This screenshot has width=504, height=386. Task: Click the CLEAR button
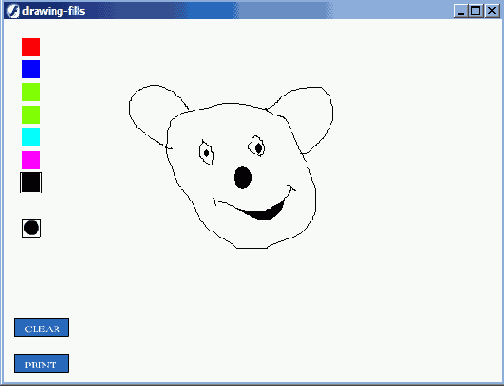pos(41,328)
